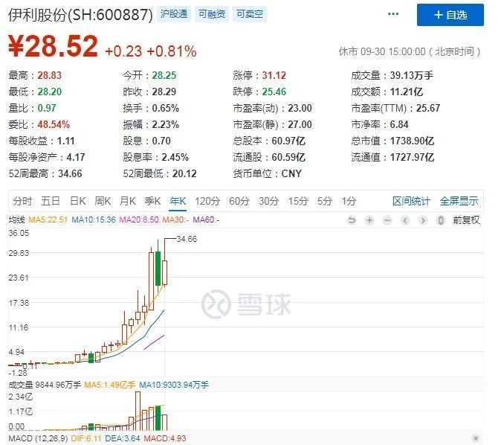Click the tallest volume bar in volume chart
Image resolution: width=504 pixels, height=445 pixels.
coord(138,411)
